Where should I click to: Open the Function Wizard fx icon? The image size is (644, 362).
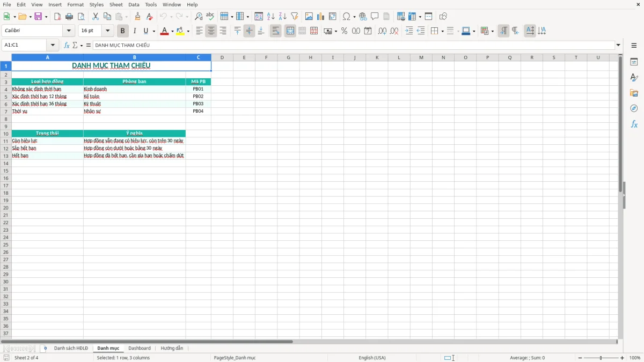tap(67, 45)
